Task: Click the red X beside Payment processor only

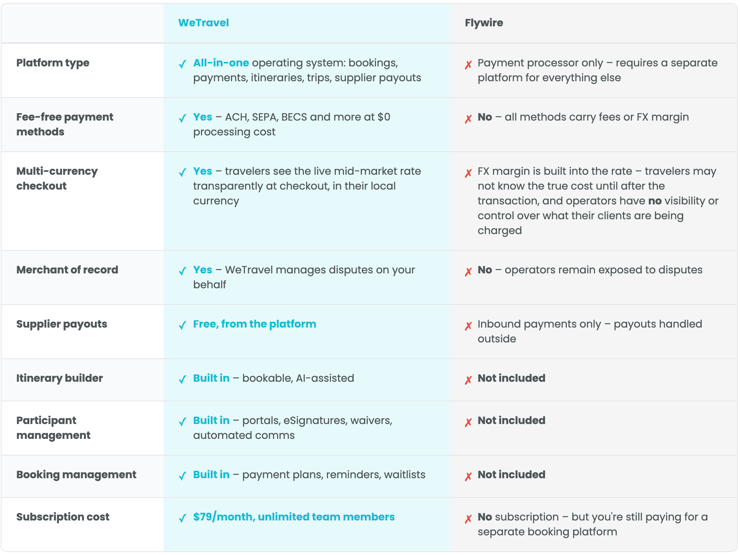Action: (468, 65)
